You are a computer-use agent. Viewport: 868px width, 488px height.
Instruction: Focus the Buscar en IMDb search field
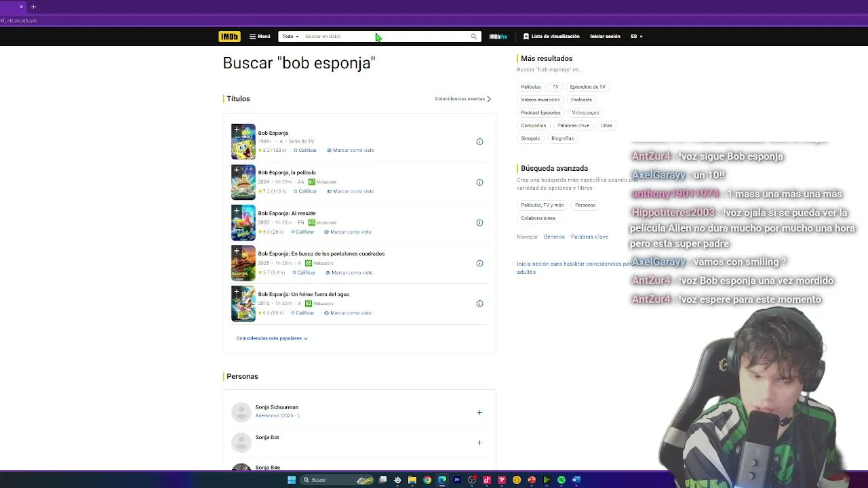384,37
